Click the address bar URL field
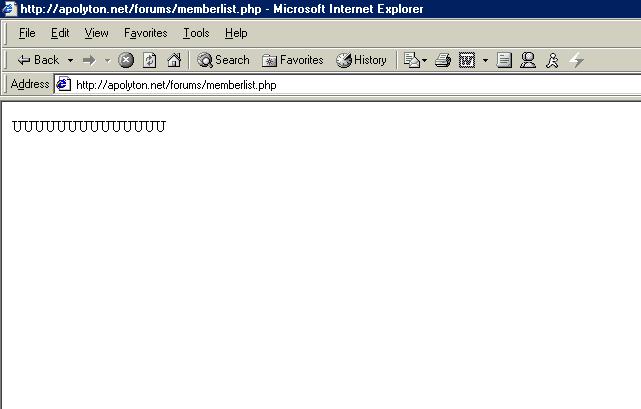Viewport: 641px width, 409px height. click(x=340, y=85)
